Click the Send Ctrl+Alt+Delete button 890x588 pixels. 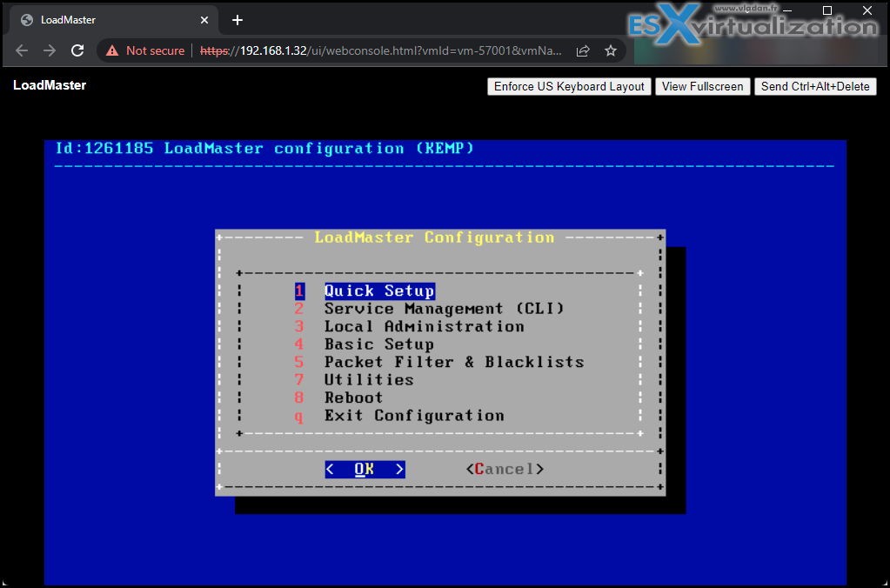coord(815,86)
